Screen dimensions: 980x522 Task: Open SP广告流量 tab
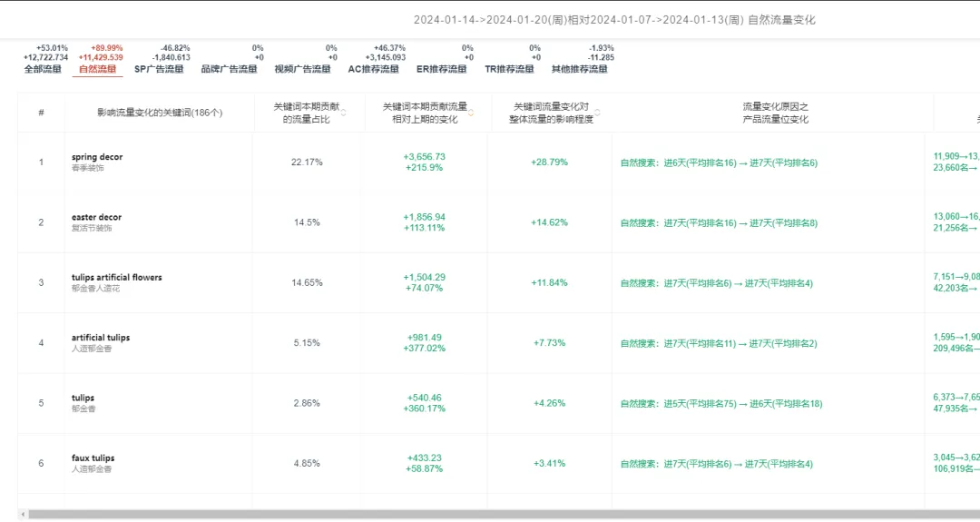(159, 69)
